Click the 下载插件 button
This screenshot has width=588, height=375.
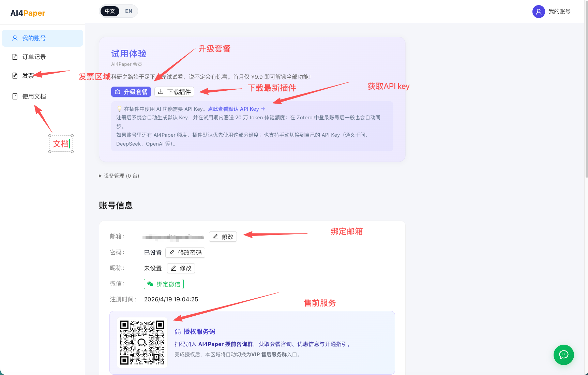pos(174,92)
